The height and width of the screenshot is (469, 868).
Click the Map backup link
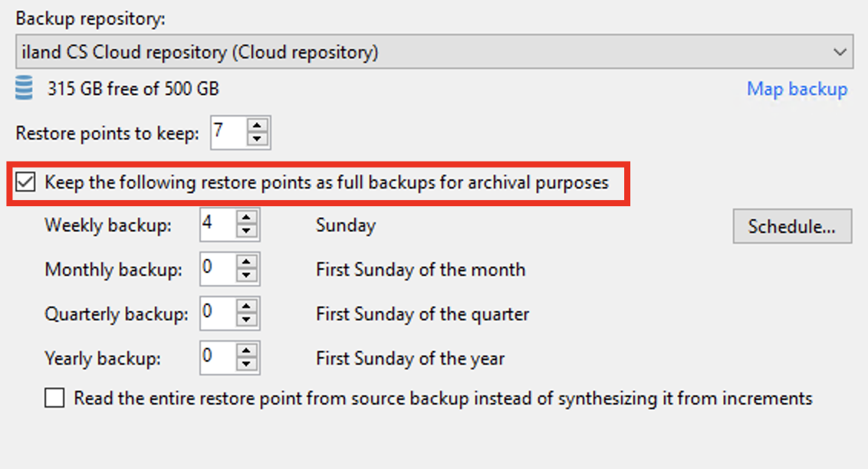coord(797,90)
